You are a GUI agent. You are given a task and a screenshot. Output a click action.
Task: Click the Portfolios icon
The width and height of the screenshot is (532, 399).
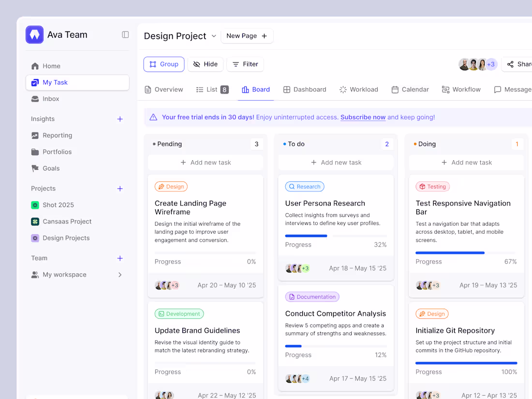(34, 152)
